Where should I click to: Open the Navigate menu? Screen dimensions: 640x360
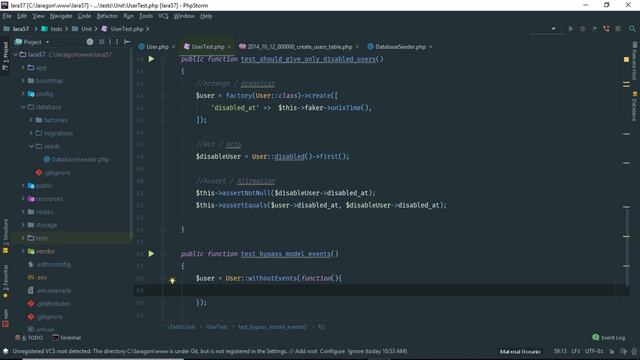(61, 16)
